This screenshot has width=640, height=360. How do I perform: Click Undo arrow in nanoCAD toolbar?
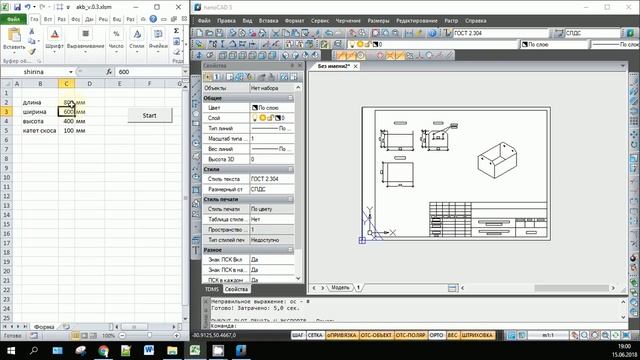pyautogui.click(x=329, y=33)
